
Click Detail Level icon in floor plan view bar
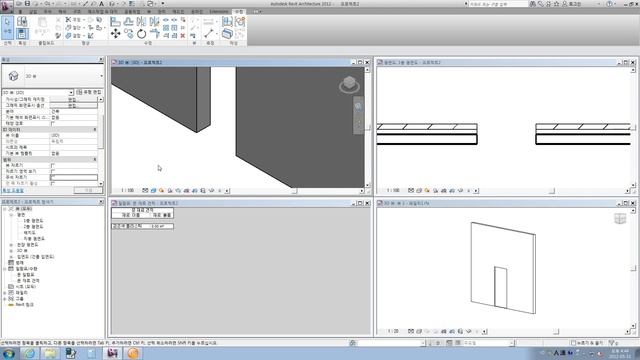[411, 191]
